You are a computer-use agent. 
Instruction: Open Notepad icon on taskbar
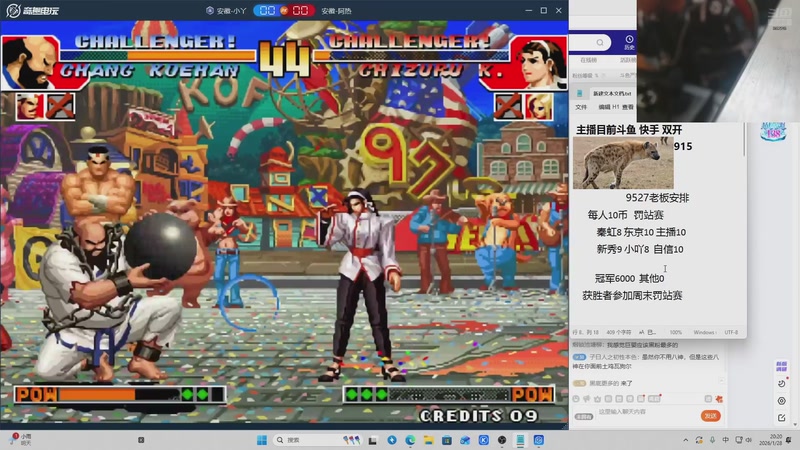pyautogui.click(x=520, y=440)
